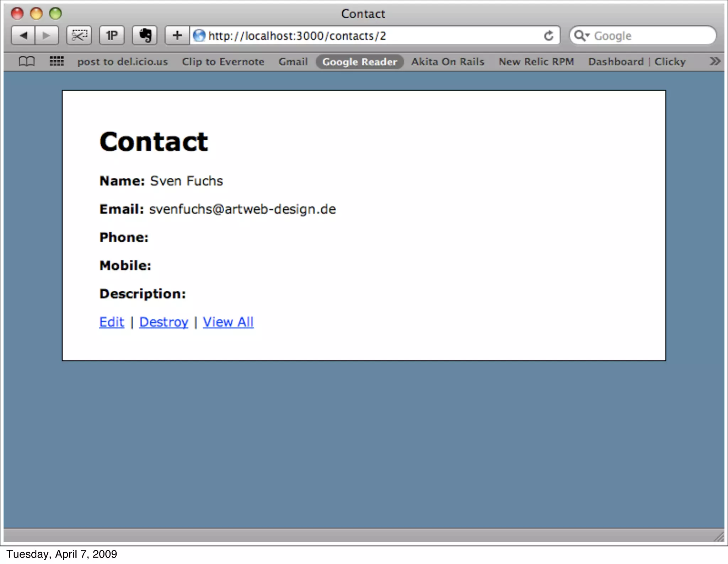This screenshot has width=728, height=564.
Task: Open the 1Password toolbar button
Action: (112, 36)
